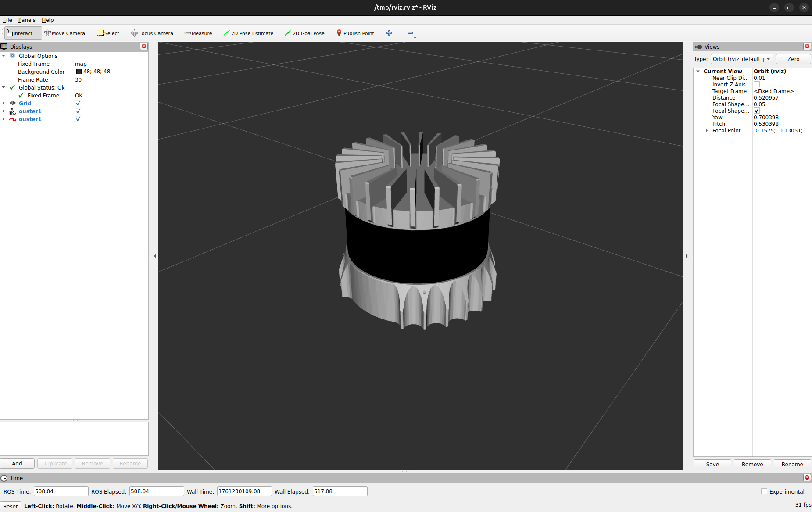The height and width of the screenshot is (512, 812).
Task: Choose the Select tool in toolbar
Action: 108,33
